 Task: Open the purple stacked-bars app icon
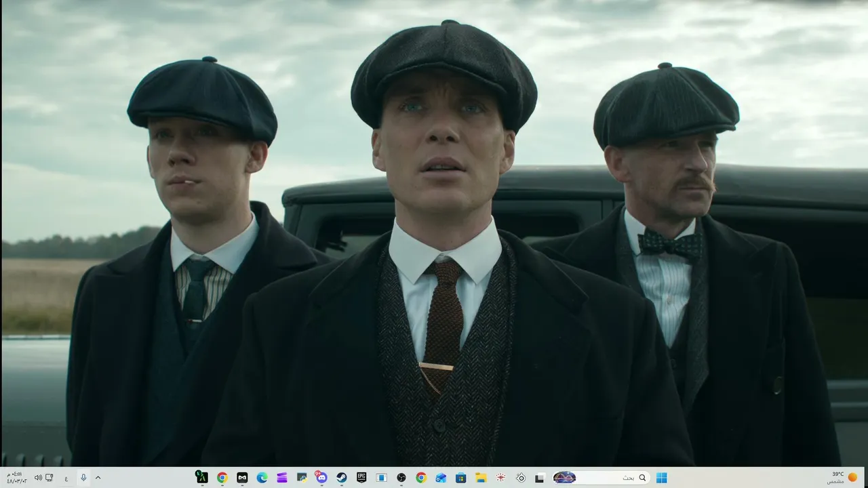[282, 478]
